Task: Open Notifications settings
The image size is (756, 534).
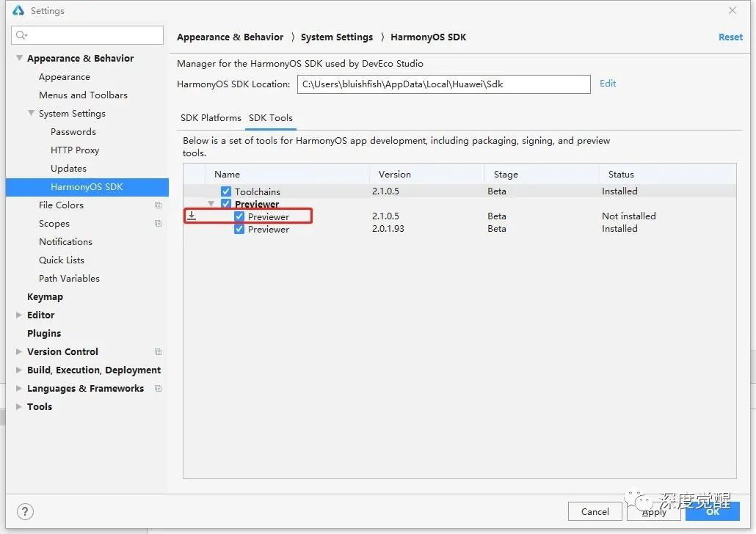Action: pos(65,242)
